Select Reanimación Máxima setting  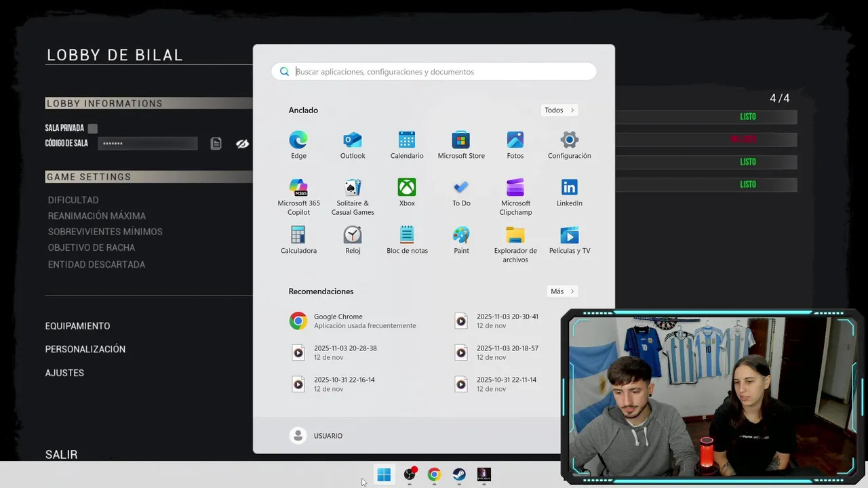pyautogui.click(x=97, y=216)
